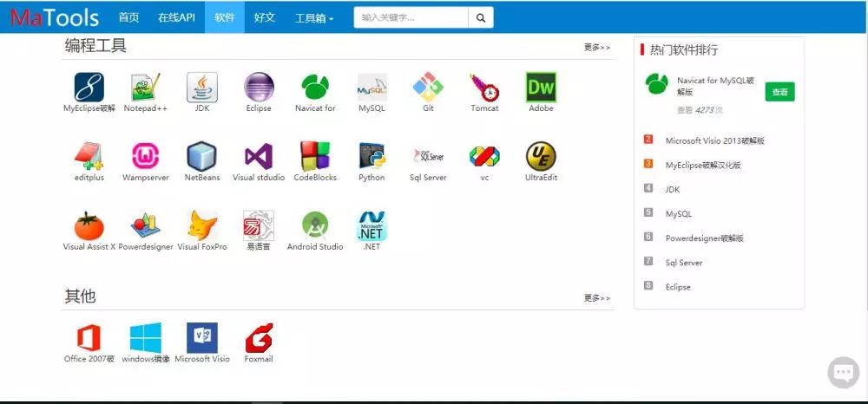Screen dimensions: 868x404
Task: Click the Office 2007 icon
Action: (89, 338)
